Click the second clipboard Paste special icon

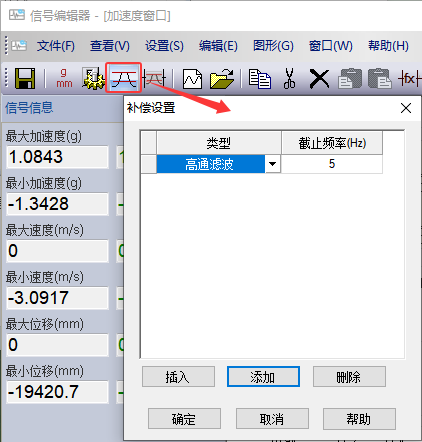[380, 78]
